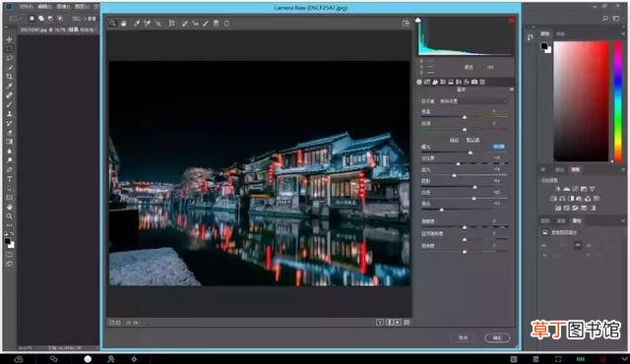Screen dimensions: 630x364
Task: Click the Exposure slider handle
Action: (471, 152)
